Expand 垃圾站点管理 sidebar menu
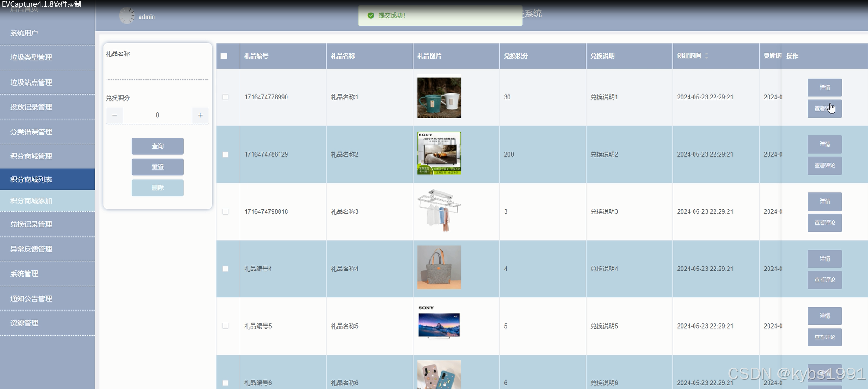 (x=47, y=82)
